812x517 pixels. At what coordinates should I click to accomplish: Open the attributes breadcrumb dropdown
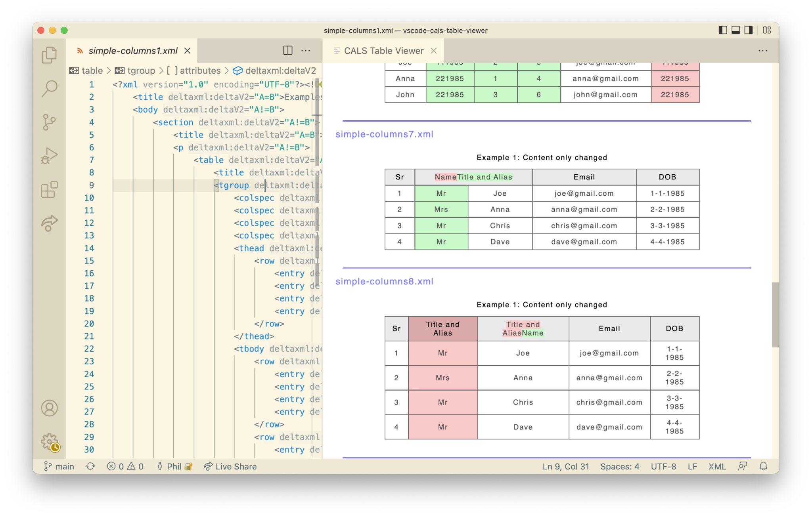(x=200, y=71)
